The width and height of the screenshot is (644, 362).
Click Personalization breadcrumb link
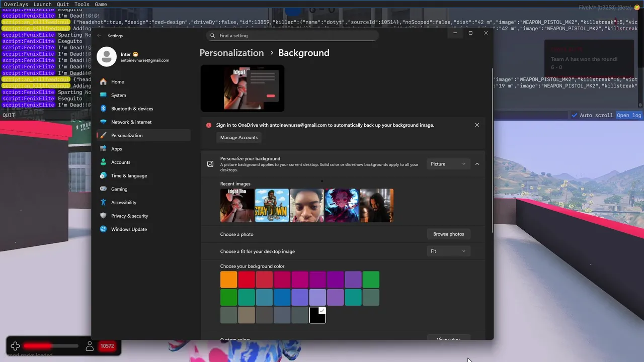coord(231,53)
